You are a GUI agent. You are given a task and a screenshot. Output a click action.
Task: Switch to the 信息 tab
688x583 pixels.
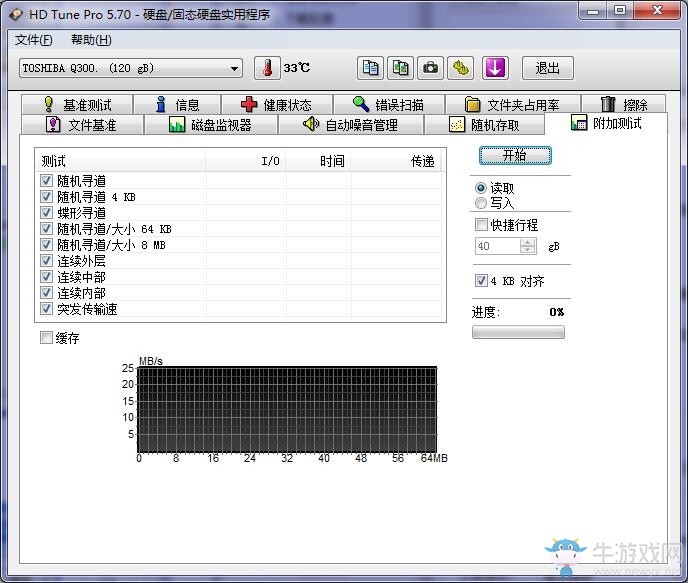177,104
